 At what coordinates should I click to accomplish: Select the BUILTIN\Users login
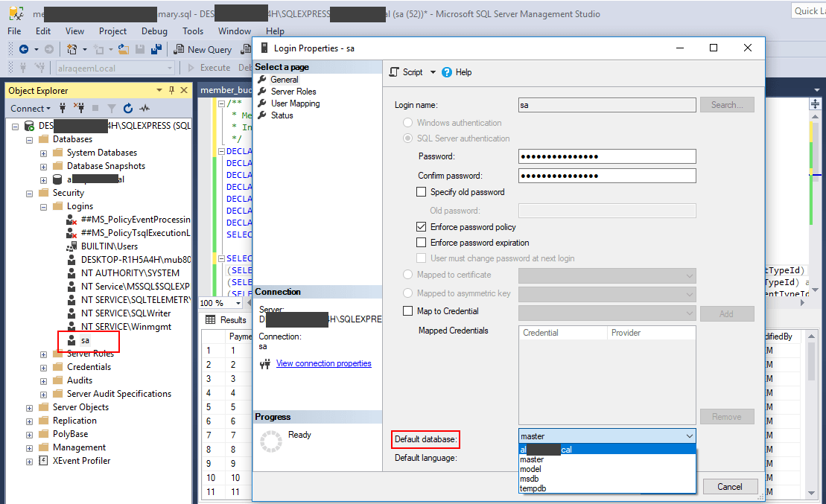109,246
